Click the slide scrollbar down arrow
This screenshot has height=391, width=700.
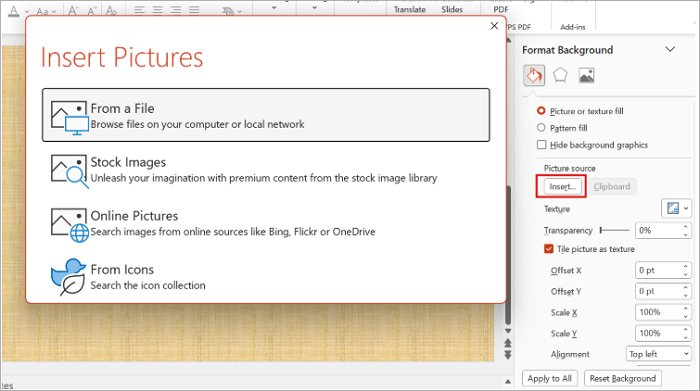coord(508,331)
